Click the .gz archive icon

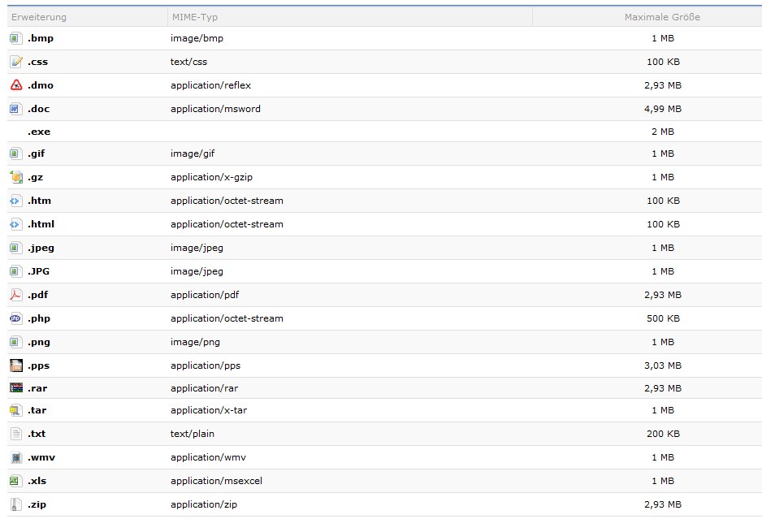click(x=15, y=177)
